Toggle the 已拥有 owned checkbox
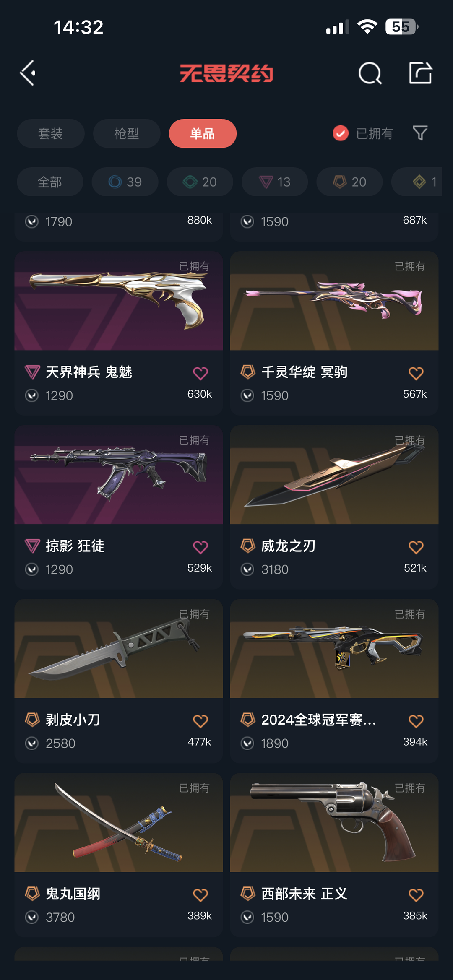The image size is (453, 980). (x=341, y=133)
